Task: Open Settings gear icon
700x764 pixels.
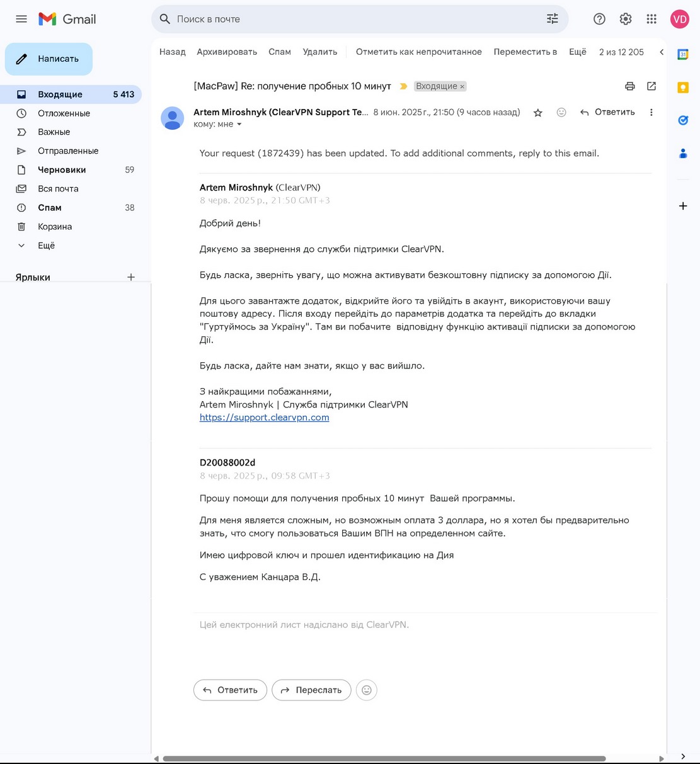Action: (626, 19)
